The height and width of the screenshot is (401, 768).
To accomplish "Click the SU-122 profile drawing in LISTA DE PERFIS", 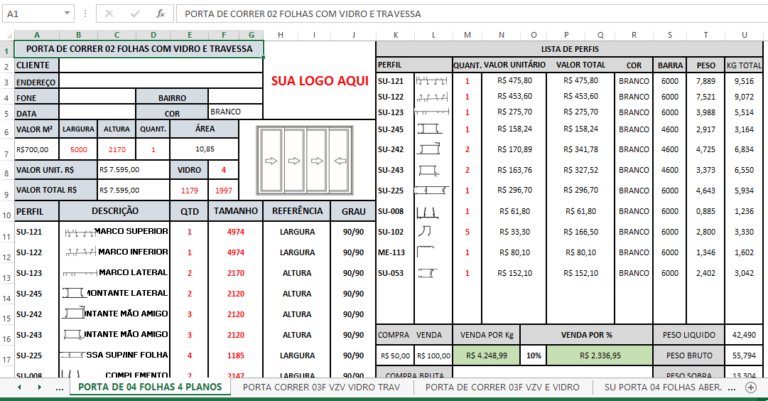I will click(432, 97).
